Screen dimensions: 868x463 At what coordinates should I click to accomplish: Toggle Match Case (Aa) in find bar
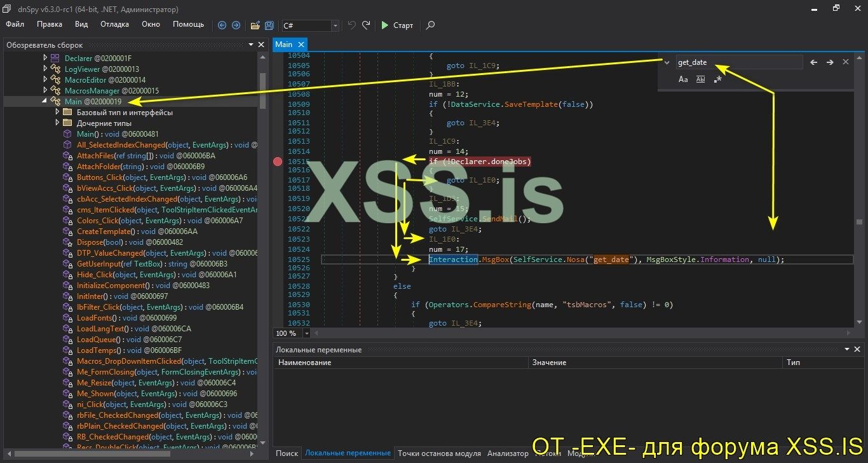(683, 79)
